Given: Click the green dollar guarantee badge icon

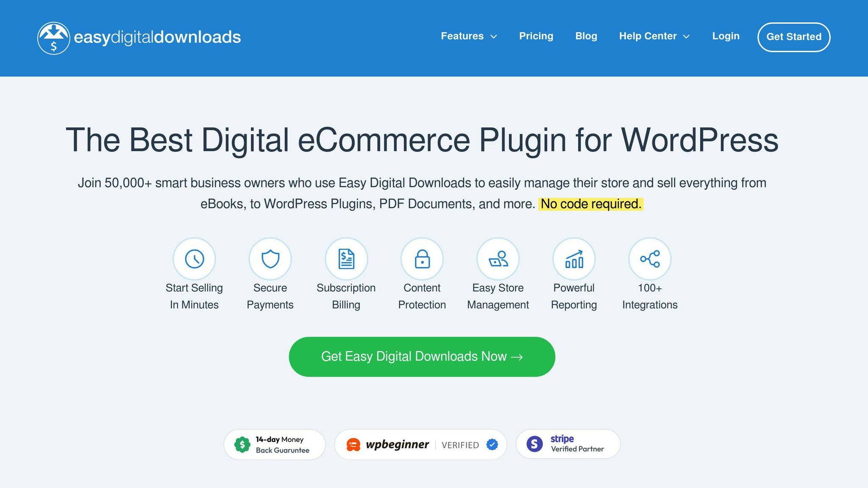Looking at the screenshot, I should [x=242, y=445].
